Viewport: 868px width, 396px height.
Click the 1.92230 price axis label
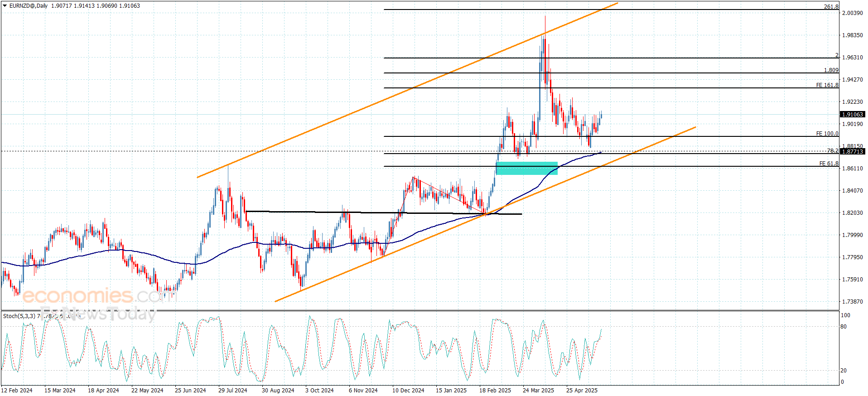click(x=852, y=102)
